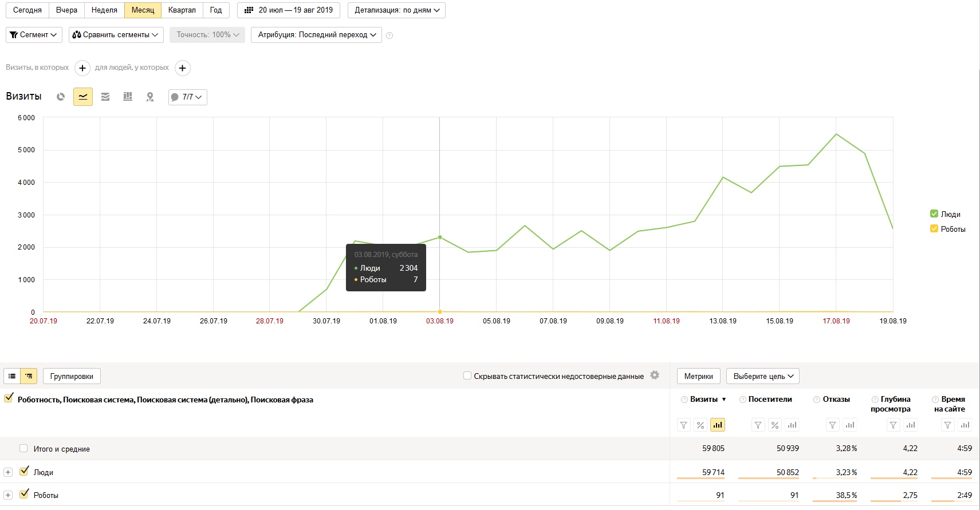Toggle Роботы series in chart legend
Viewport: 980px width, 510px height.
point(934,229)
